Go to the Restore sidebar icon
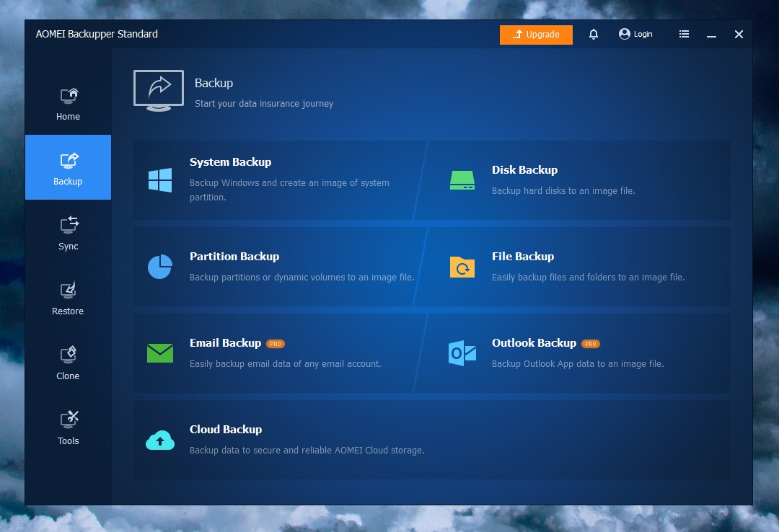Viewport: 779px width, 532px height. (68, 290)
